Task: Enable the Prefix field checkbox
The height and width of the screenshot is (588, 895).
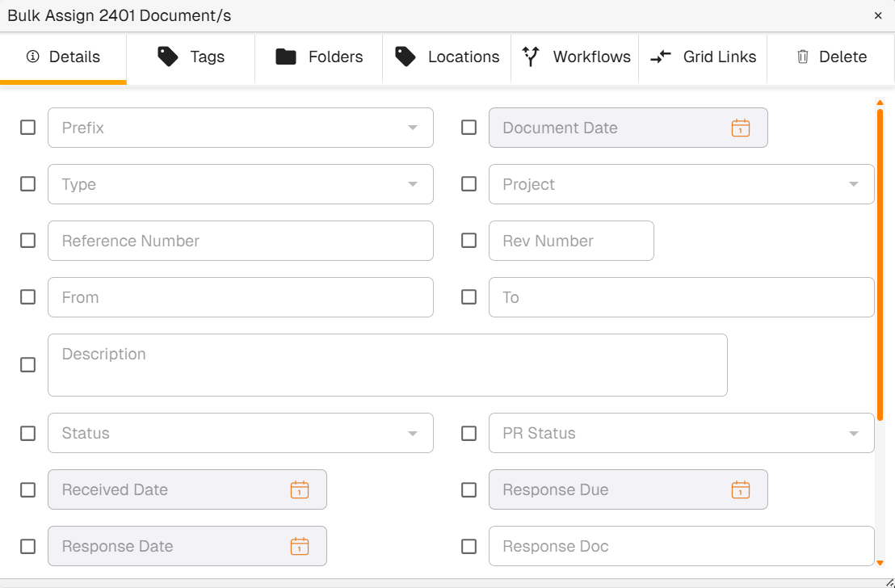Action: pos(27,128)
